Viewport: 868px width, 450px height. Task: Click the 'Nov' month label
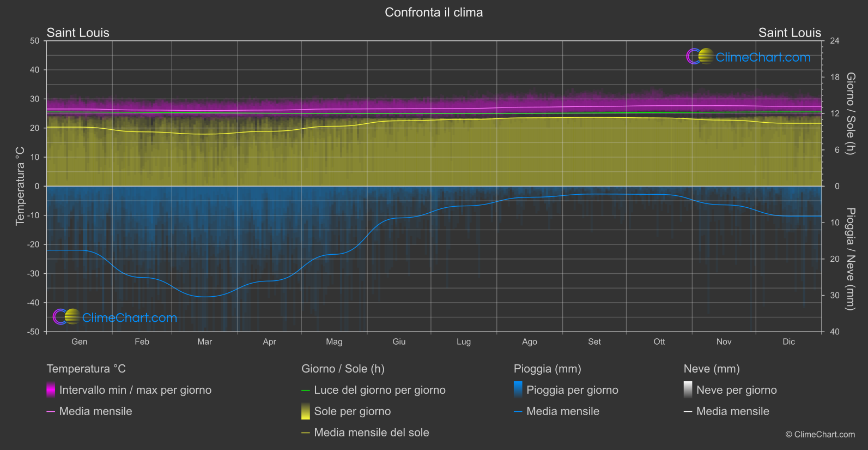[x=724, y=341]
